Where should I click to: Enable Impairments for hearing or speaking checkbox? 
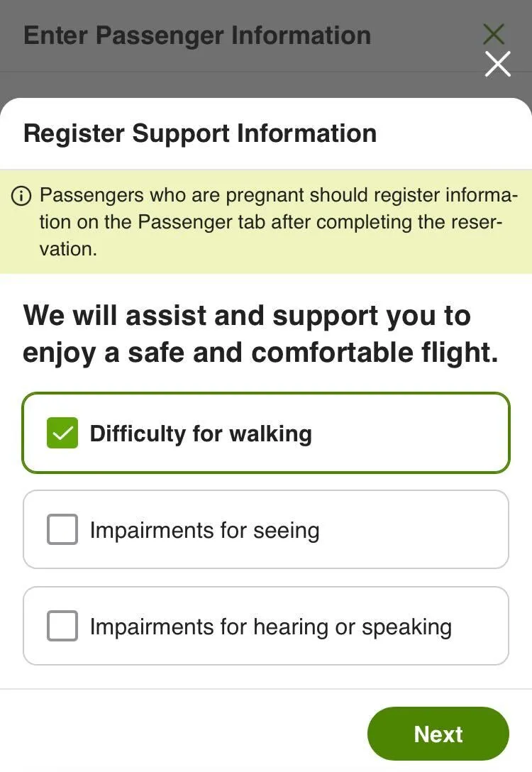(x=62, y=627)
